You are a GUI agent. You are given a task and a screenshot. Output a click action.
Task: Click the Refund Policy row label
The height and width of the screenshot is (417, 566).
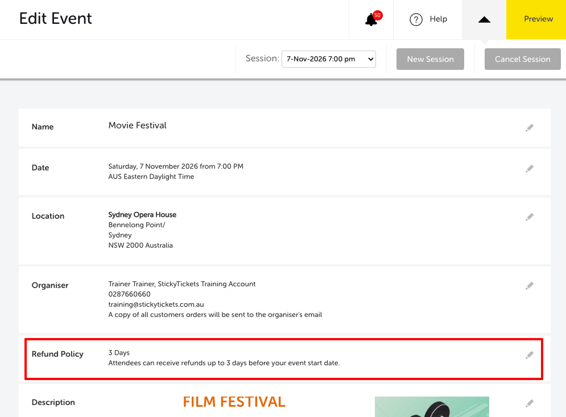[57, 354]
